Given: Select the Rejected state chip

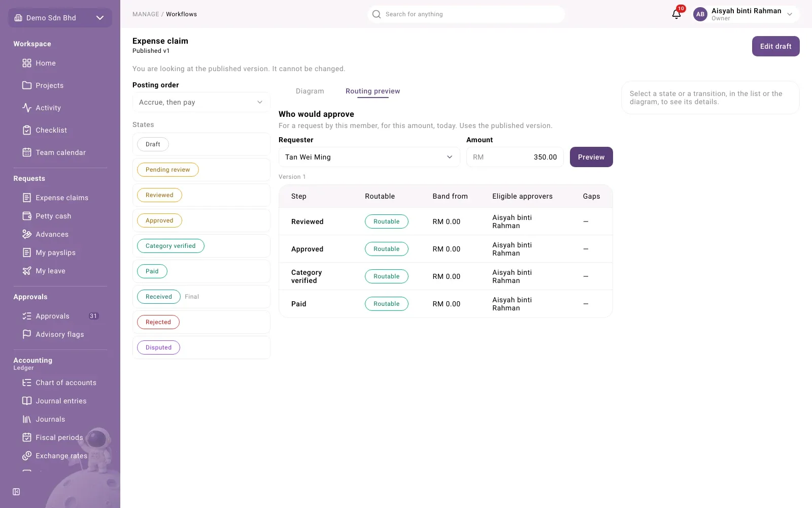Looking at the screenshot, I should 158,322.
